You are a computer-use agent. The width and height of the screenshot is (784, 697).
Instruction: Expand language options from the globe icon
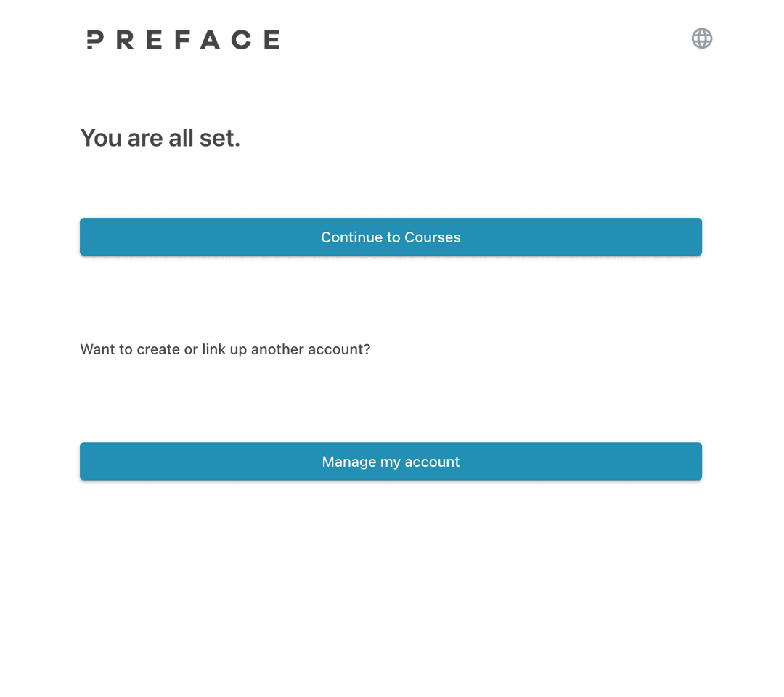tap(701, 38)
